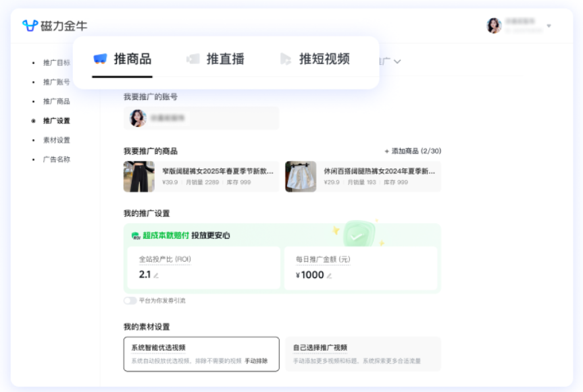Click the black wide-leg pants product thumbnail
Screen dimensions: 583x392
tap(138, 177)
